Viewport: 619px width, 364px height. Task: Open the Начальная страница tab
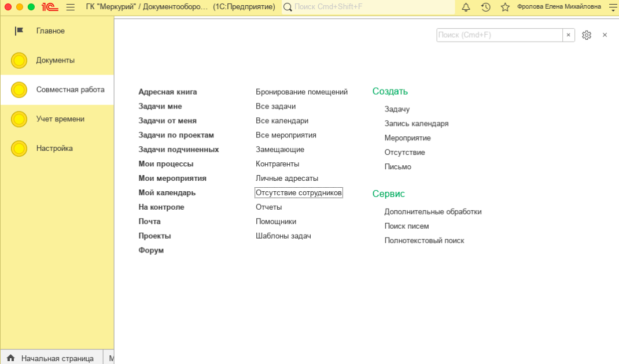pyautogui.click(x=57, y=358)
